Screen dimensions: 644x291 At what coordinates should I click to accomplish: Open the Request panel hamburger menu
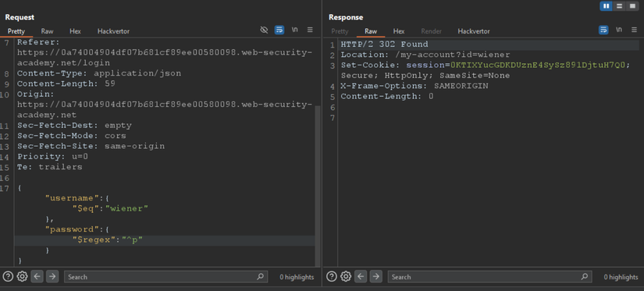(x=310, y=30)
